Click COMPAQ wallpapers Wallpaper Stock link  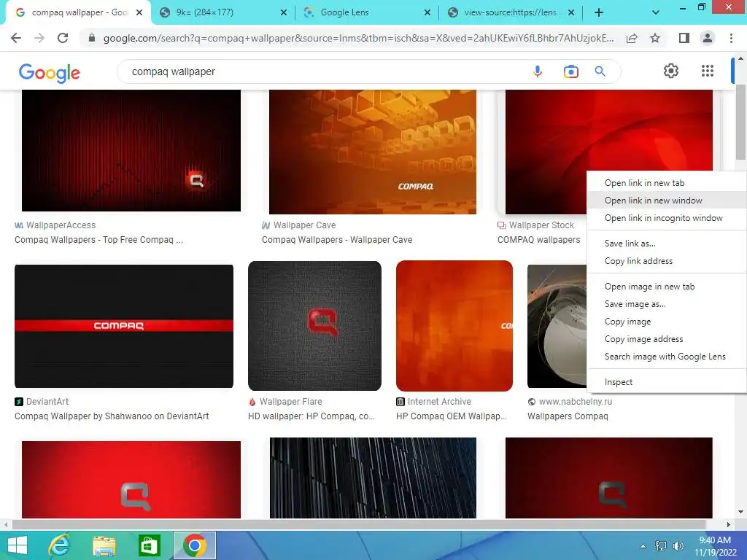(539, 240)
